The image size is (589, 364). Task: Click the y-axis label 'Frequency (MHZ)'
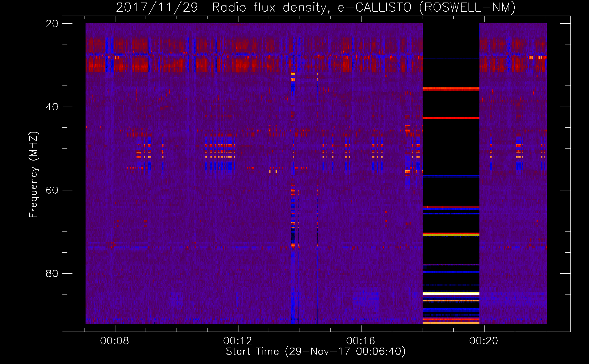pyautogui.click(x=33, y=175)
